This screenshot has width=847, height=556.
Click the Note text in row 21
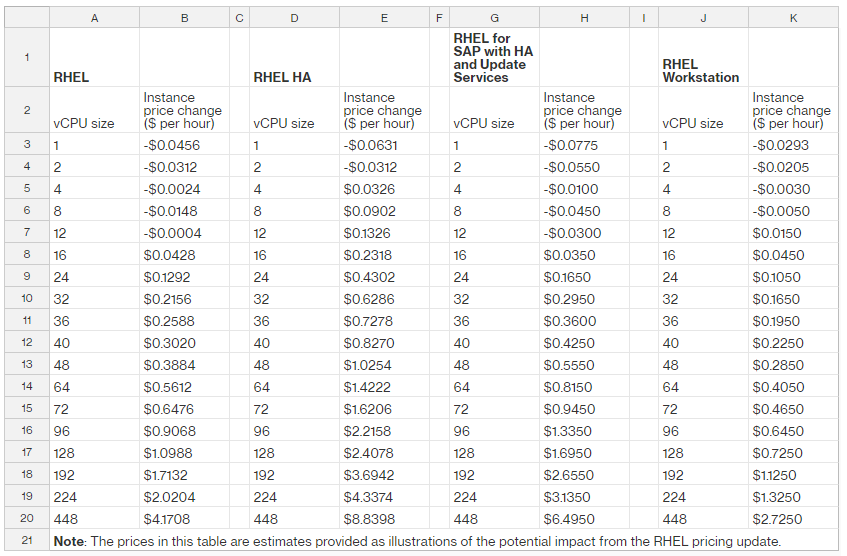417,541
